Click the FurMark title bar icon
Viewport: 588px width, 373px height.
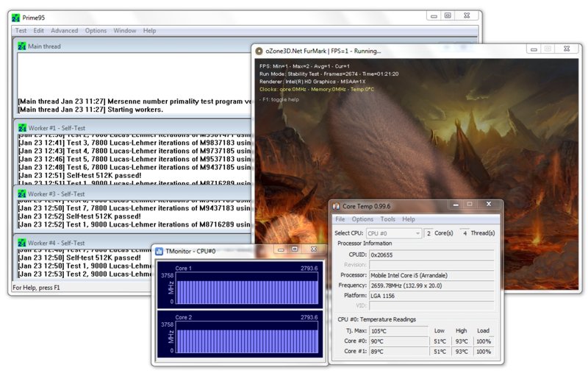point(258,51)
